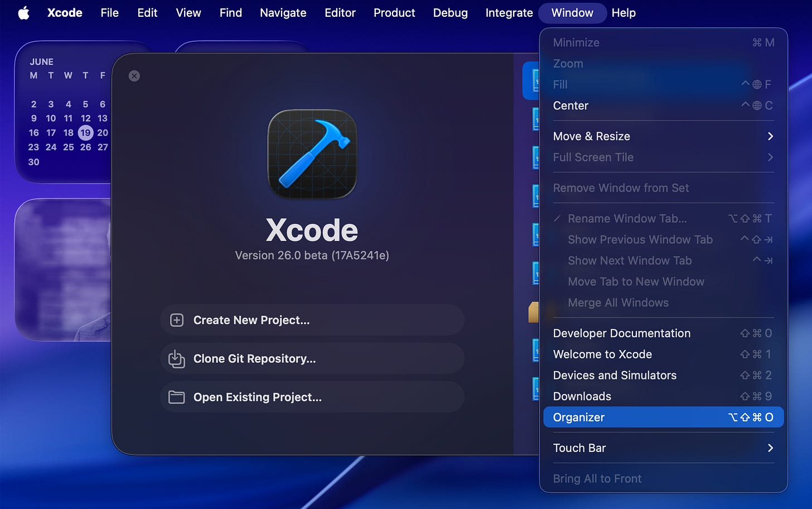Expand the Touch Bar submenu arrow
Viewport: 812px width, 509px height.
(770, 448)
